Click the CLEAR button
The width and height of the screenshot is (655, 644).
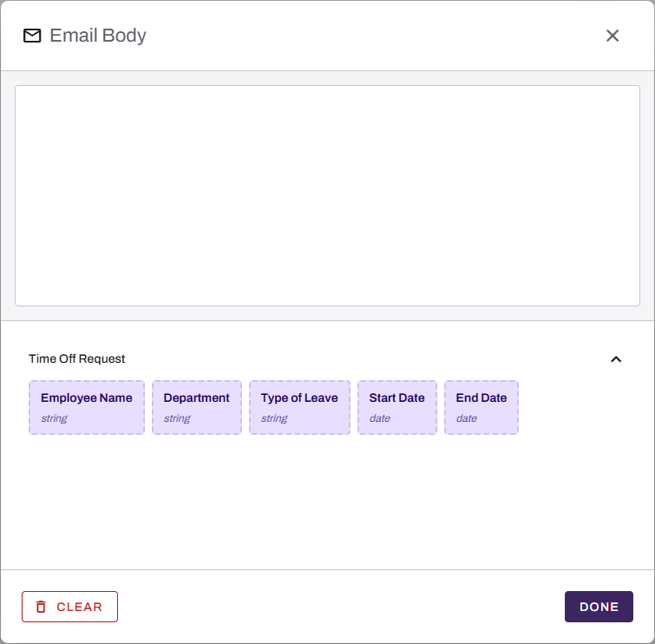coord(69,607)
